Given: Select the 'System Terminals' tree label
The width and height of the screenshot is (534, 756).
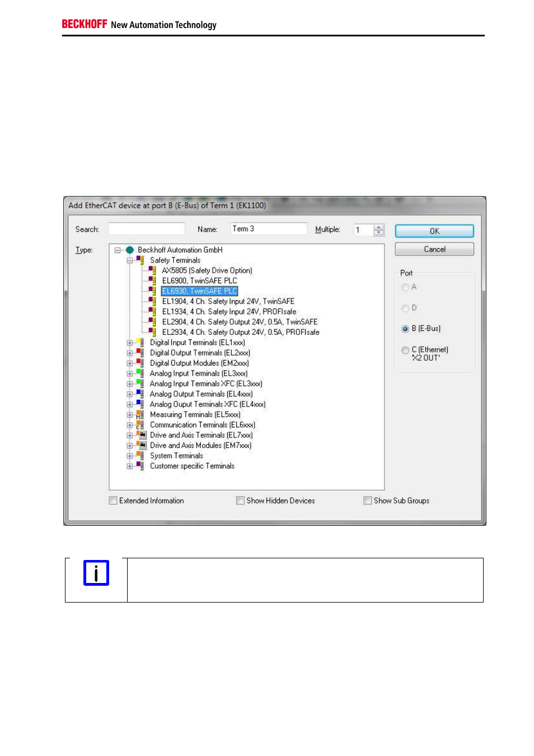Looking at the screenshot, I should pyautogui.click(x=176, y=456).
